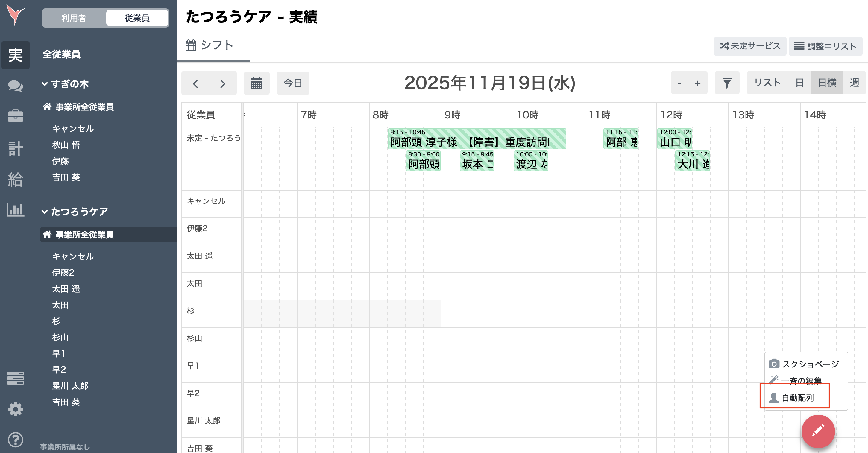Open the calendar date picker icon
The height and width of the screenshot is (453, 868).
(257, 83)
